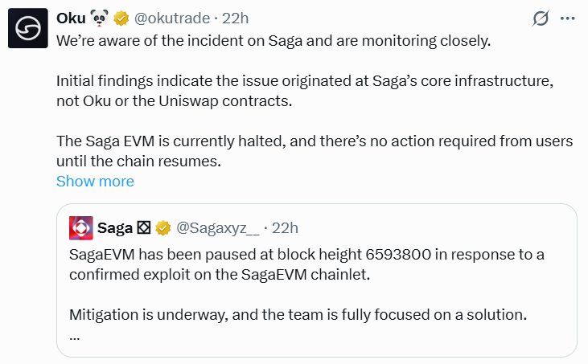Open the three-dot more options menu
The width and height of the screenshot is (588, 364).
[x=568, y=18]
